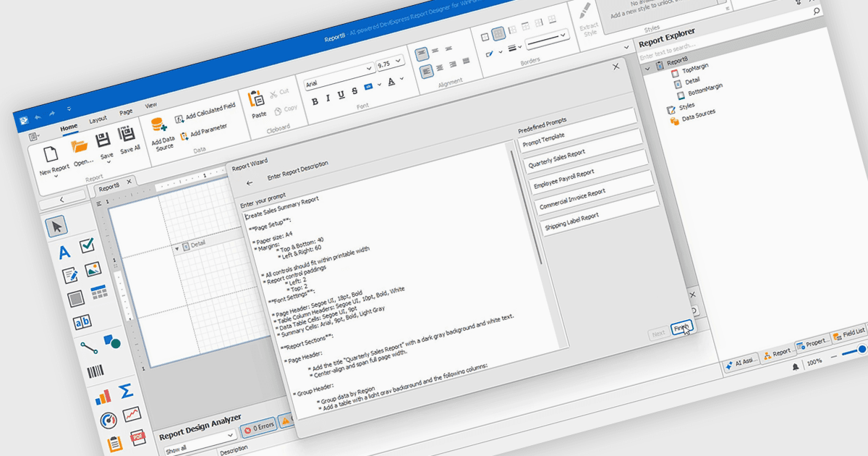Click the Save All icon
Viewport: 868px width, 456px height.
pyautogui.click(x=126, y=133)
